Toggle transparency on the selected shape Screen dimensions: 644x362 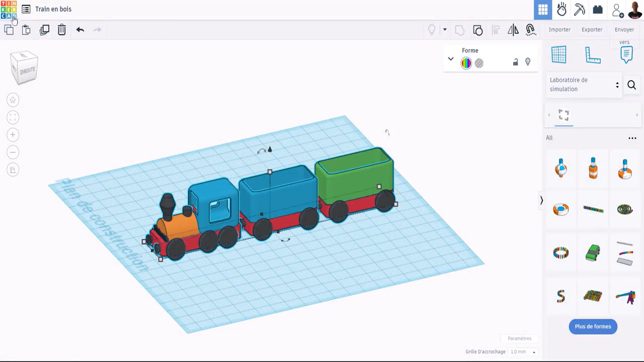[x=478, y=63]
